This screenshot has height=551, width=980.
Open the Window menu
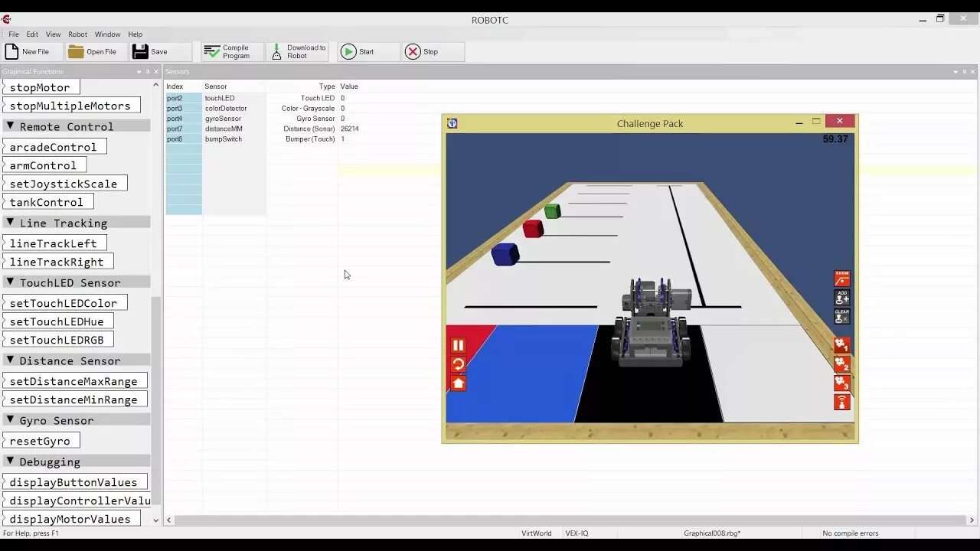coord(107,34)
